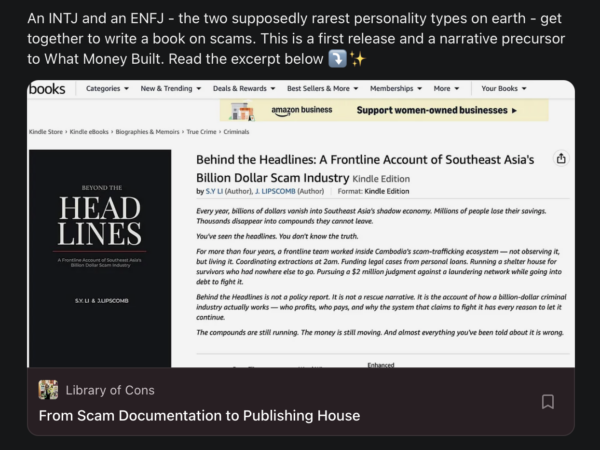
Task: Open author link J. LIPSCOMB
Action: pyautogui.click(x=275, y=191)
